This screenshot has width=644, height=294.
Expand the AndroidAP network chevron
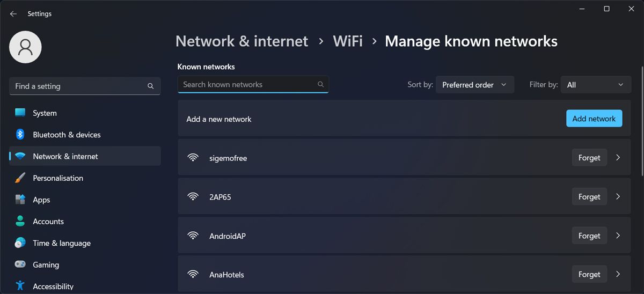[618, 236]
